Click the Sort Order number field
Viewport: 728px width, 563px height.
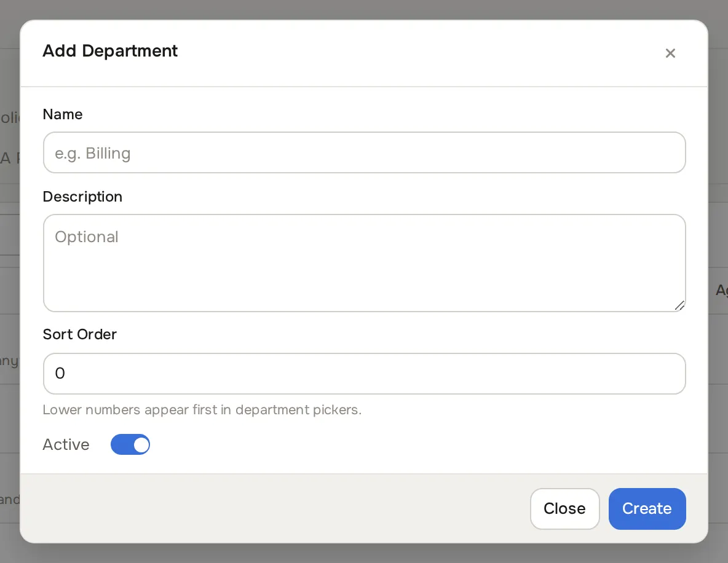tap(364, 374)
